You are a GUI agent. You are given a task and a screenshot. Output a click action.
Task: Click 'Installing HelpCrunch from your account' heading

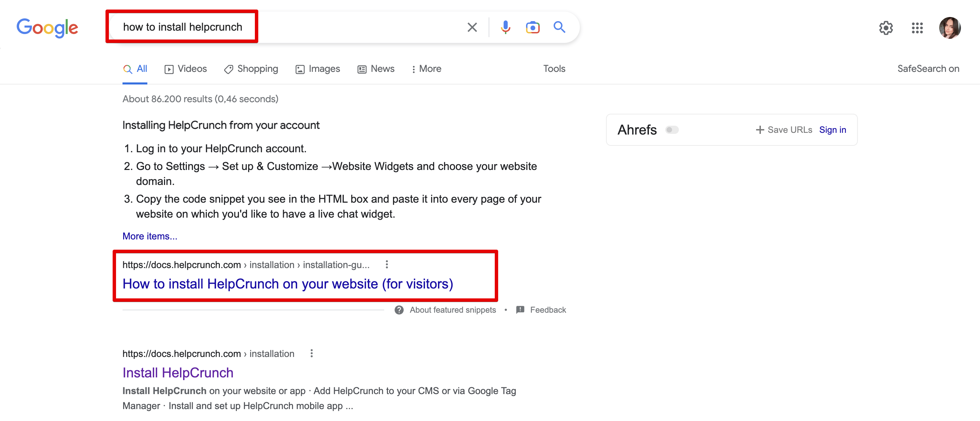pos(220,125)
